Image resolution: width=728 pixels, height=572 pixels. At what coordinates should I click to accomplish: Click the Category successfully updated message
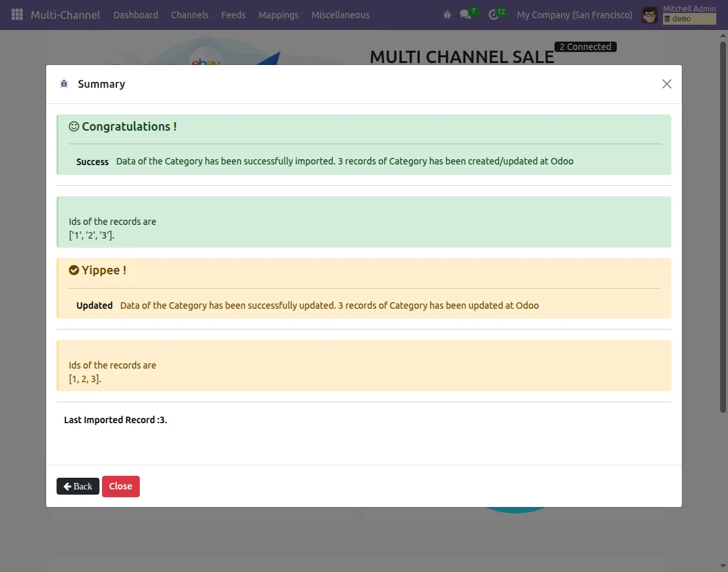pos(330,305)
